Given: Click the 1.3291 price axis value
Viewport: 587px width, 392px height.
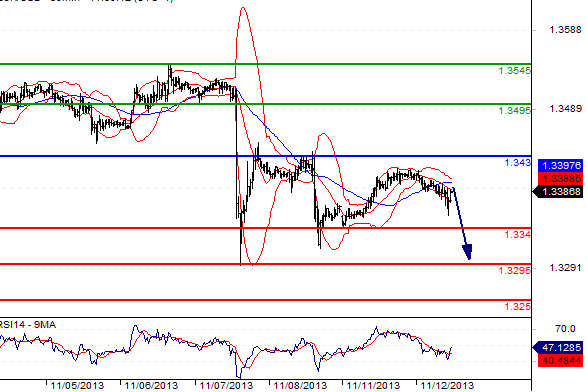Looking at the screenshot, I should pos(565,268).
